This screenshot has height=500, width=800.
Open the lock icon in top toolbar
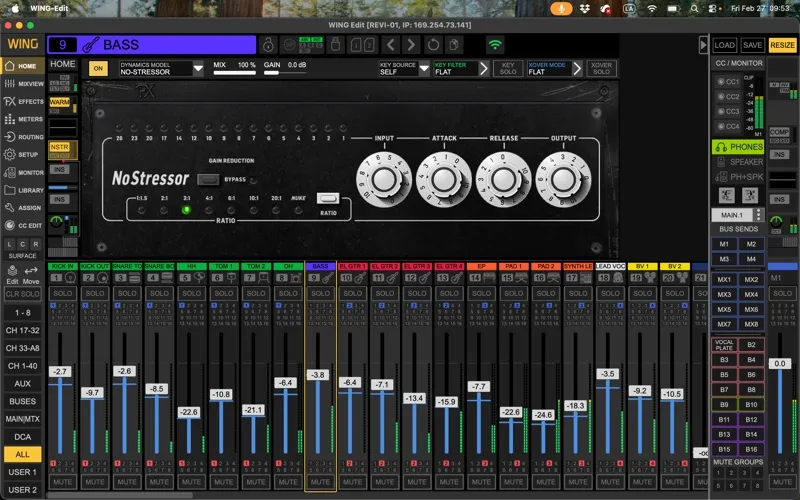coord(268,45)
